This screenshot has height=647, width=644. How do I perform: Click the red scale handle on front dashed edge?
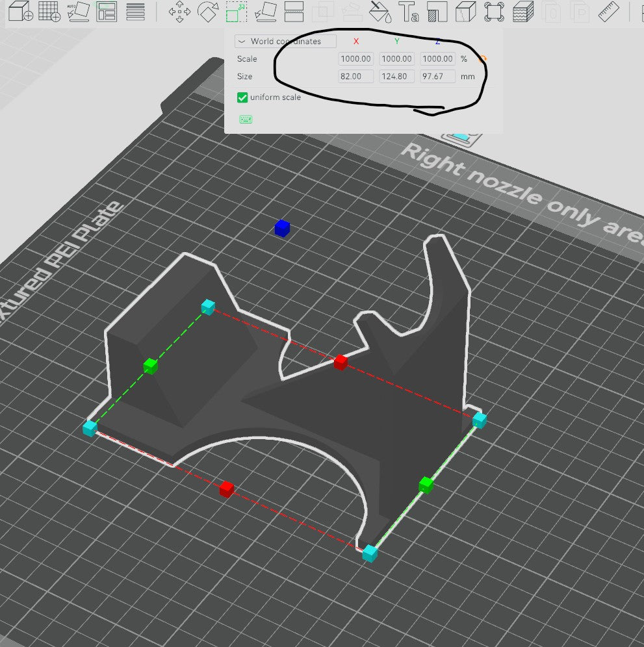coord(227,489)
